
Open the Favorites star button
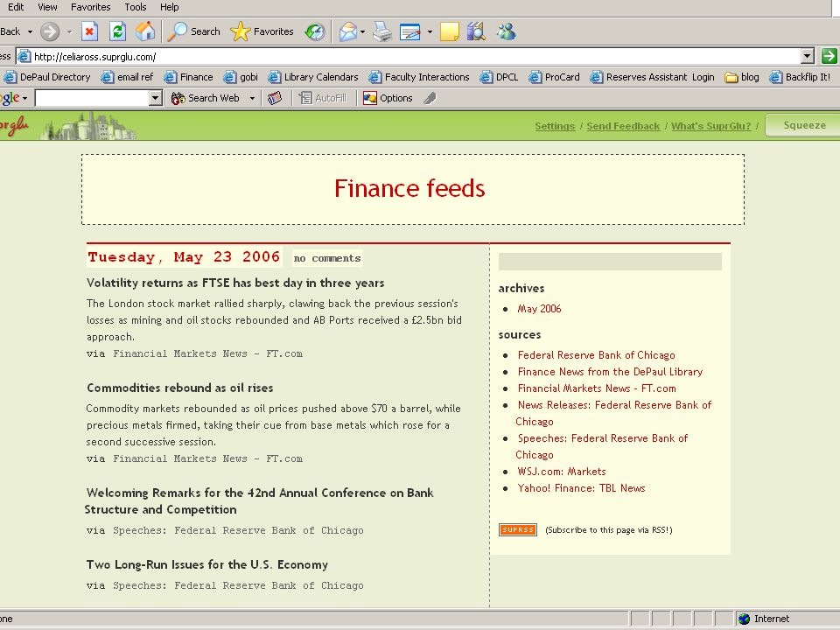262,31
